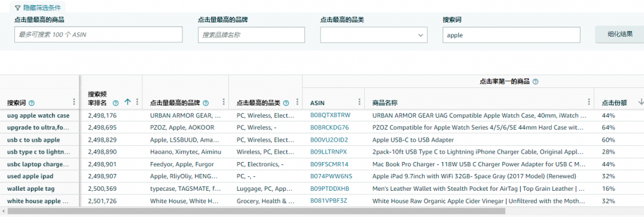The height and width of the screenshot is (217, 644).
Task: Click rank value 2,498,829
Action: [x=102, y=140]
